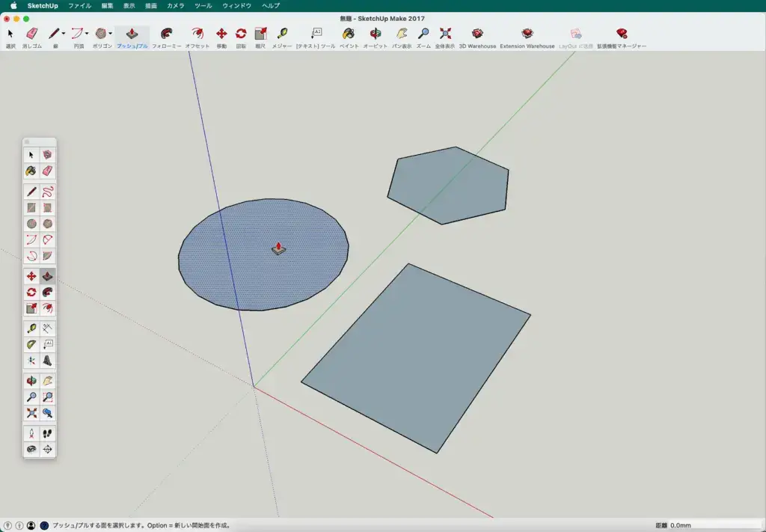Open the ツール menu

coord(203,6)
